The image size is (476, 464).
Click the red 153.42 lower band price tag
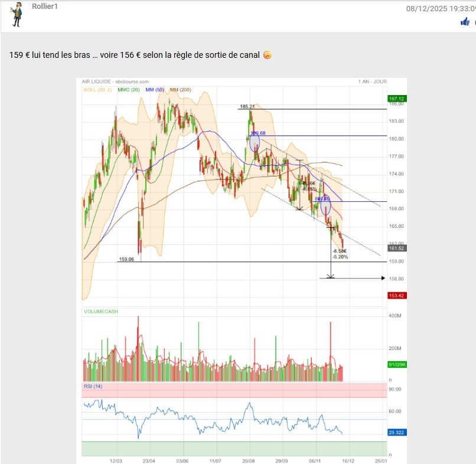[395, 296]
